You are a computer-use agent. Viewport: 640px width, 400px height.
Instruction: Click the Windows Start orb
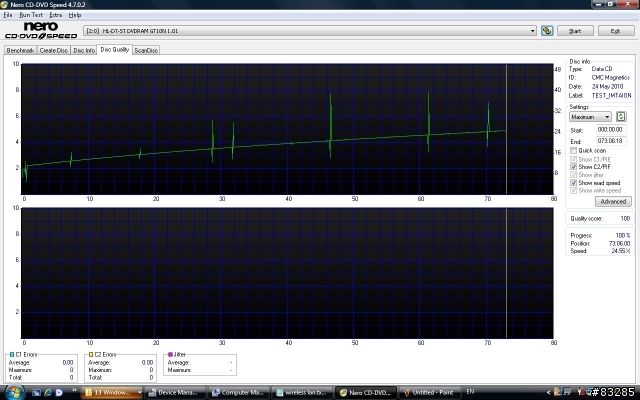(x=13, y=392)
